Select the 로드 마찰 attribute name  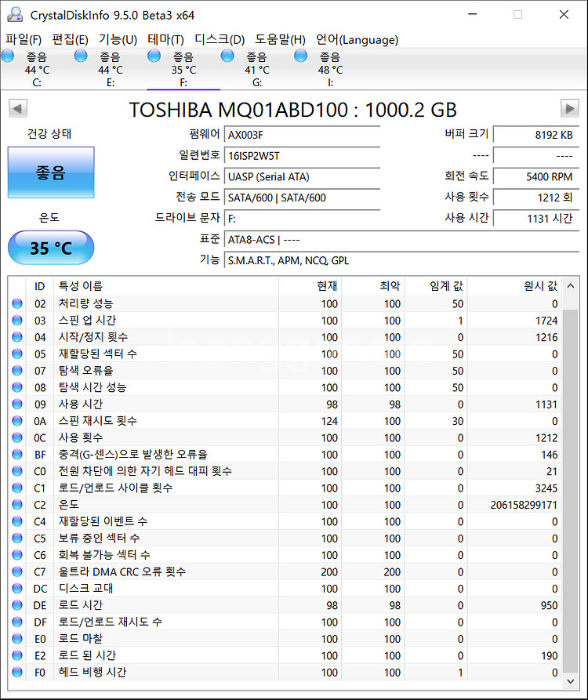81,639
